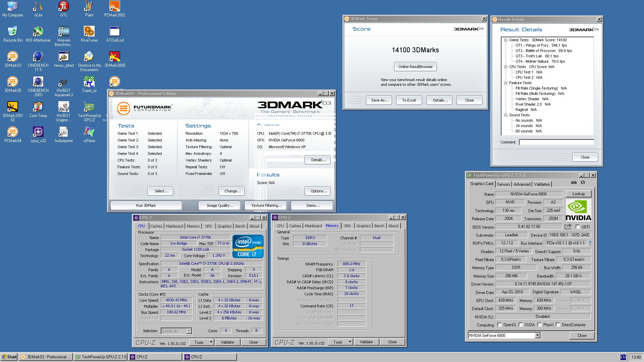Open Bench tab in right CPU-Z window
Image resolution: width=644 pixels, height=362 pixels.
(x=379, y=226)
